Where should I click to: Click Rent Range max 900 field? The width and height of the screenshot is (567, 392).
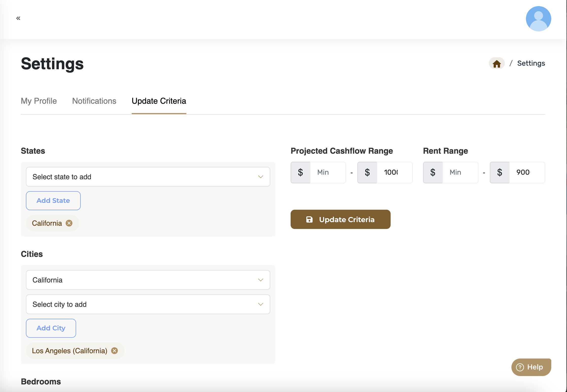(x=526, y=172)
